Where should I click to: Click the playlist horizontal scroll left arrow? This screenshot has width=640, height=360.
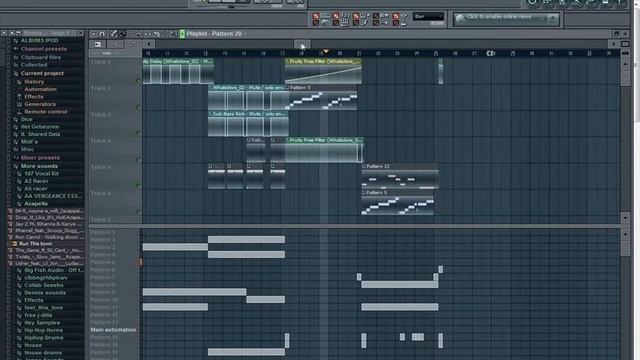point(149,44)
